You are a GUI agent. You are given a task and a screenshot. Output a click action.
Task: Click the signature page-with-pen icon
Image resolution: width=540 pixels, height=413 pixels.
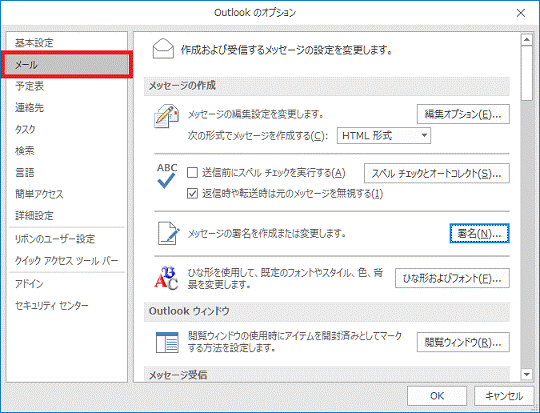(168, 233)
